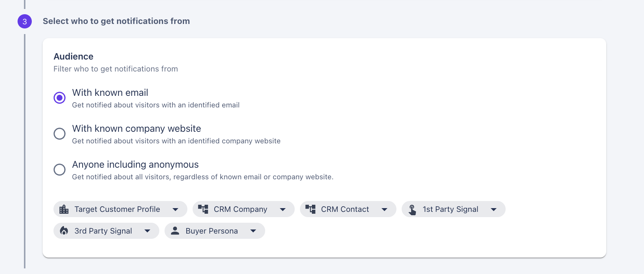The width and height of the screenshot is (644, 274).
Task: Click the With known company website label
Action: pos(137,129)
